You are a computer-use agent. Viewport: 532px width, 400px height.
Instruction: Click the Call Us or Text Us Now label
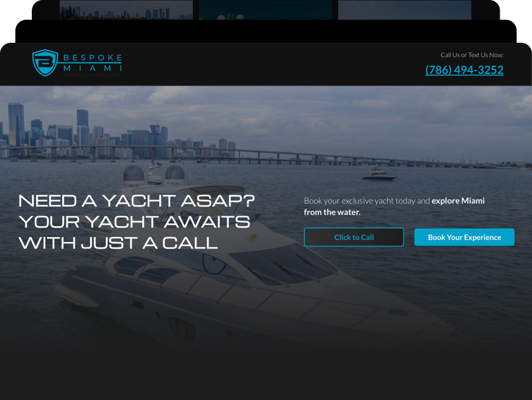pos(472,55)
